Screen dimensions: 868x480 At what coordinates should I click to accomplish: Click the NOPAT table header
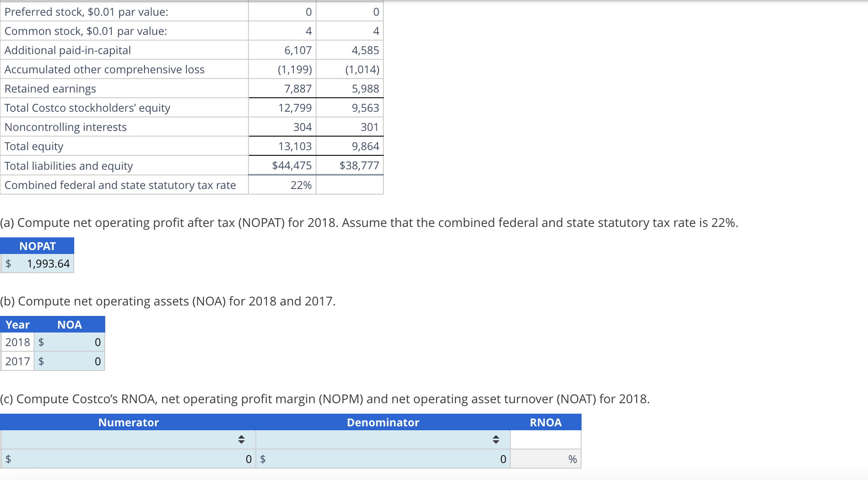(38, 246)
